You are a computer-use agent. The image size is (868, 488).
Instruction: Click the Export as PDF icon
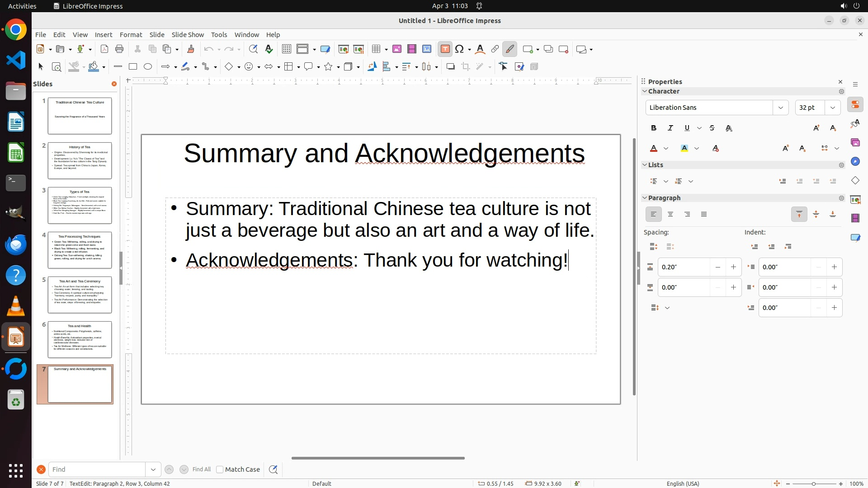[x=104, y=49]
